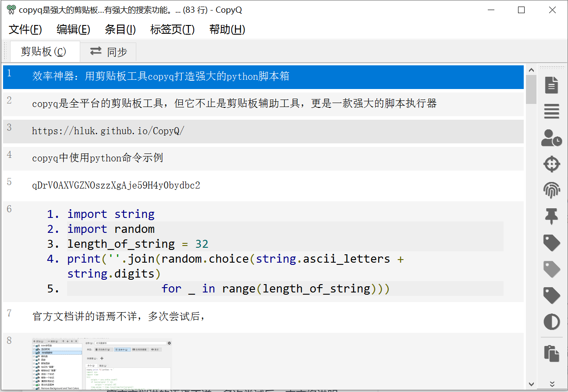The height and width of the screenshot is (392, 568).
Task: Select the hluk.github.io/CopyQ URL item
Action: (263, 132)
